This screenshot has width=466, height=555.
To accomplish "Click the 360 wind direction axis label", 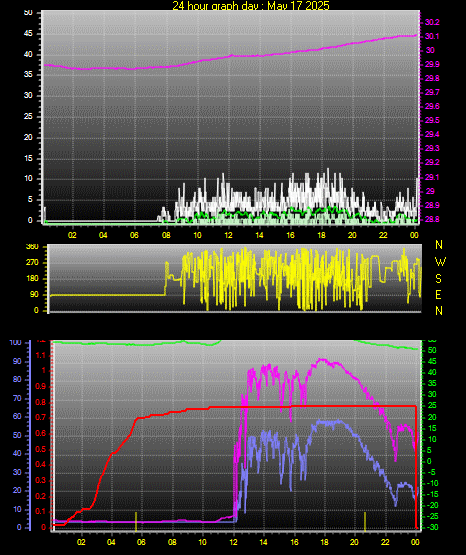I will (32, 247).
